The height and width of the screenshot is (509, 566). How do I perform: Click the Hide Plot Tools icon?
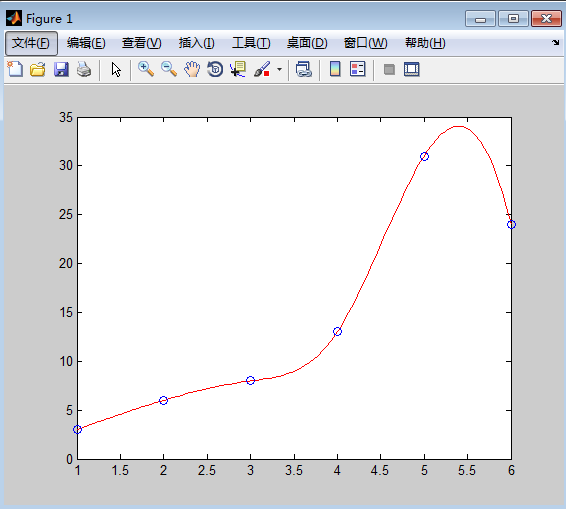[389, 69]
